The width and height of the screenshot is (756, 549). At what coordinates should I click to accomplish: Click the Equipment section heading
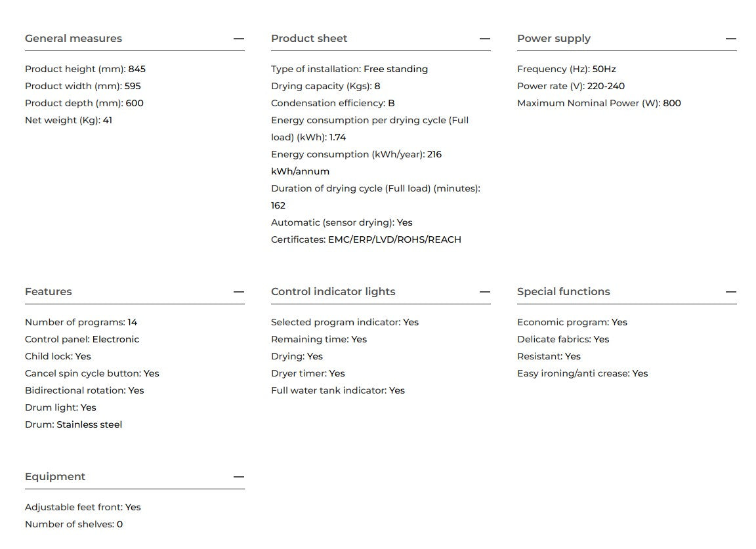point(55,477)
